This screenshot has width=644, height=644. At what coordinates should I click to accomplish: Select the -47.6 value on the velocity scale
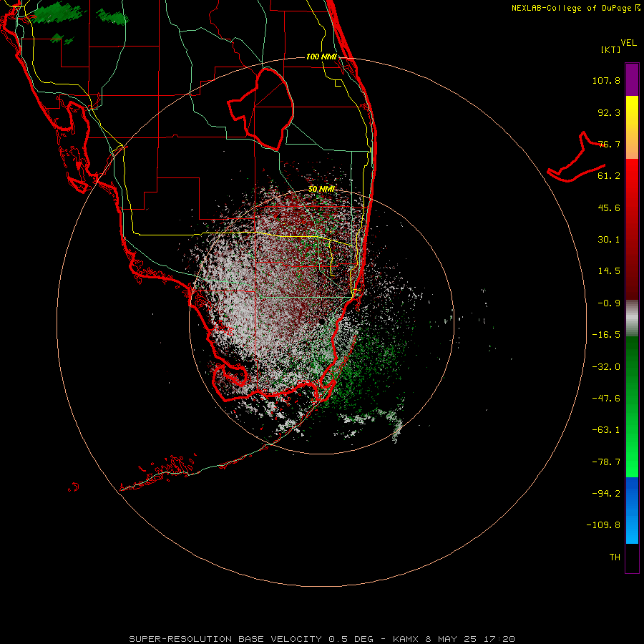pos(606,399)
